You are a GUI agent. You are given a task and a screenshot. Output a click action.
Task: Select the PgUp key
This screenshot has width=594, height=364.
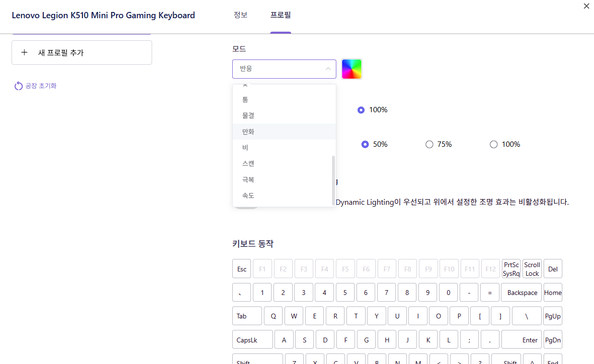click(553, 316)
